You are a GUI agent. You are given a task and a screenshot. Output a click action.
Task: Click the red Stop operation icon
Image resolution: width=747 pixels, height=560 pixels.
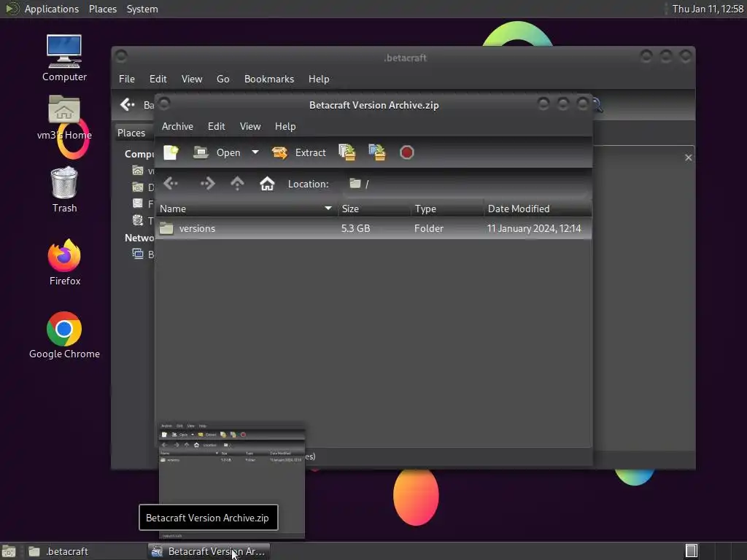406,153
